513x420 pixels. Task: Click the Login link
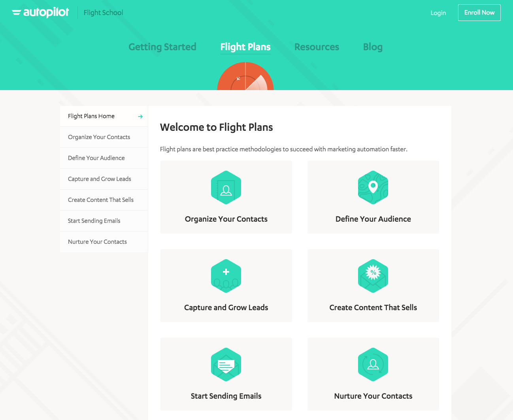[438, 13]
